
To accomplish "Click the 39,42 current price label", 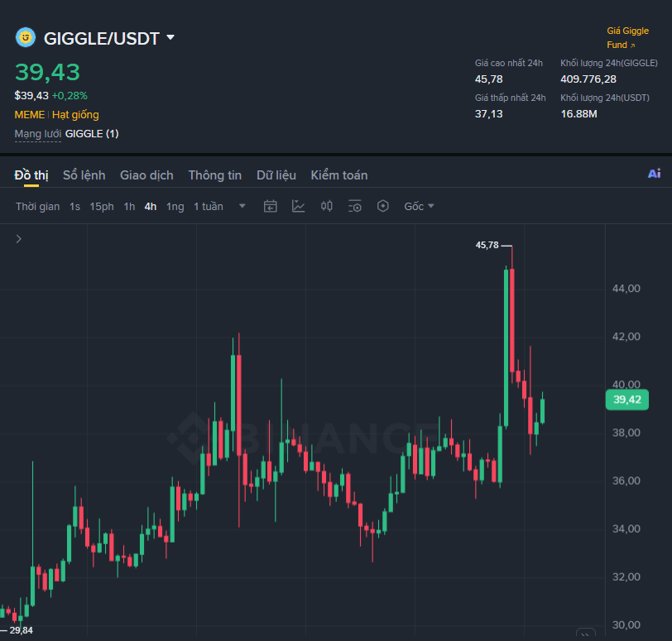I will (x=627, y=399).
